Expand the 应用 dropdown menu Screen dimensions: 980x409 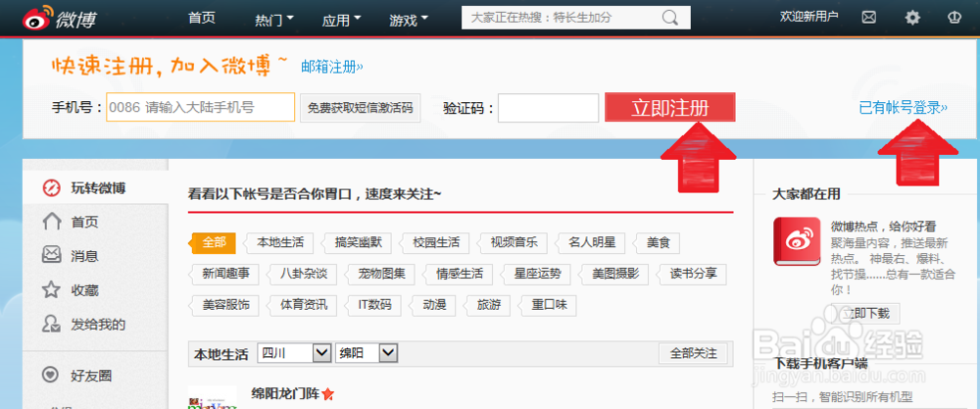342,20
